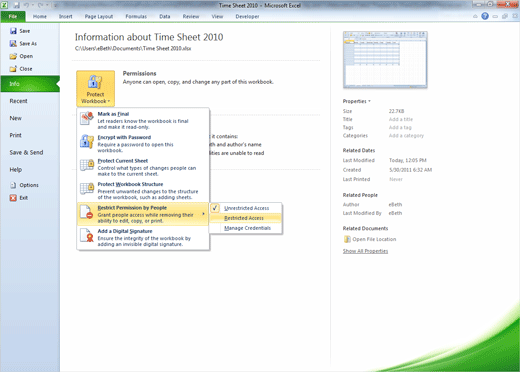This screenshot has width=520, height=372.
Task: Click the Open File Location link
Action: point(374,239)
